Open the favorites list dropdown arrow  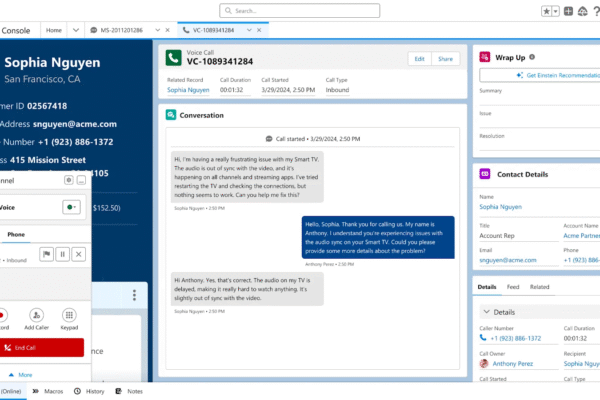555,11
